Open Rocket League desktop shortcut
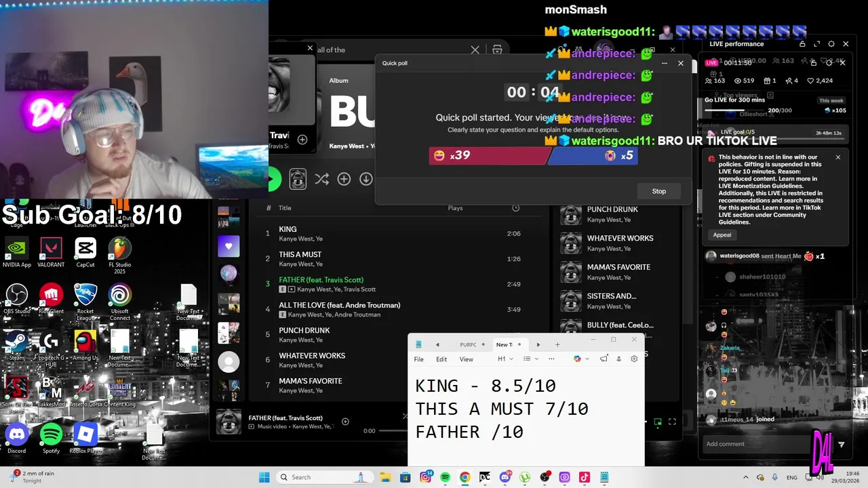The height and width of the screenshot is (488, 868). [x=85, y=302]
